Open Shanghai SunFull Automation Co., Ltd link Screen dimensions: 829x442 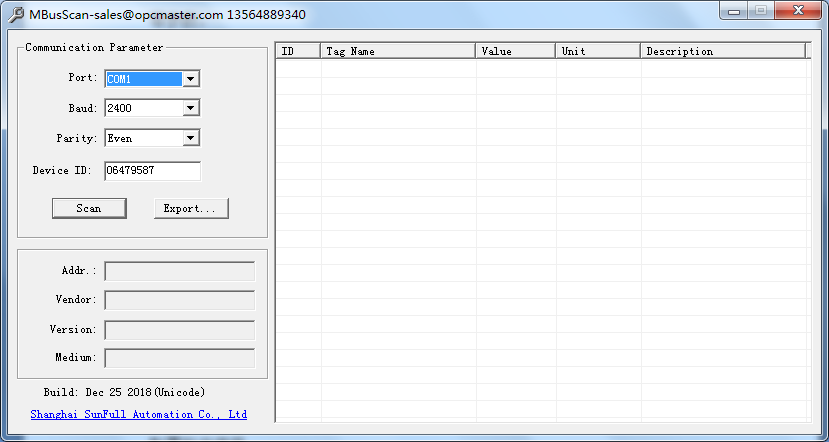point(139,415)
